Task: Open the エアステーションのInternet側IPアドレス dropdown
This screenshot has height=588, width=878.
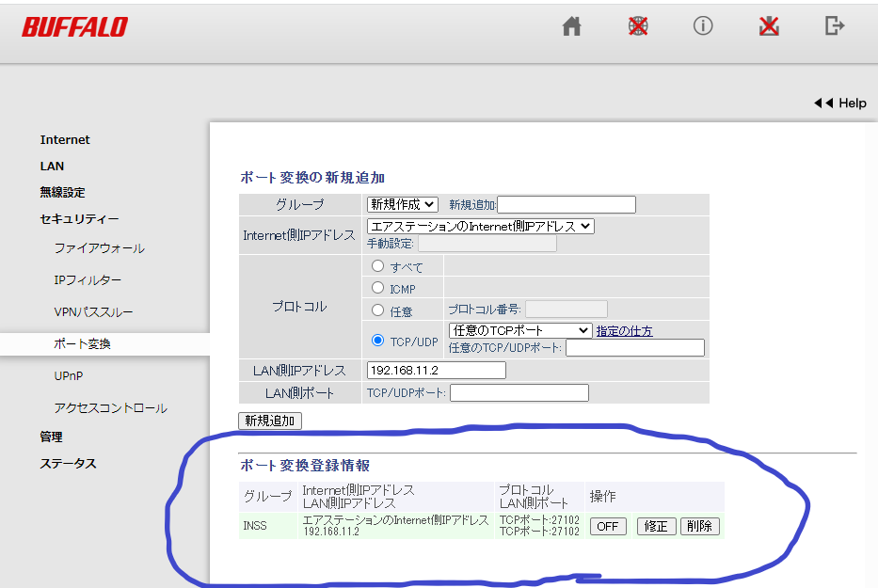Action: click(x=481, y=226)
